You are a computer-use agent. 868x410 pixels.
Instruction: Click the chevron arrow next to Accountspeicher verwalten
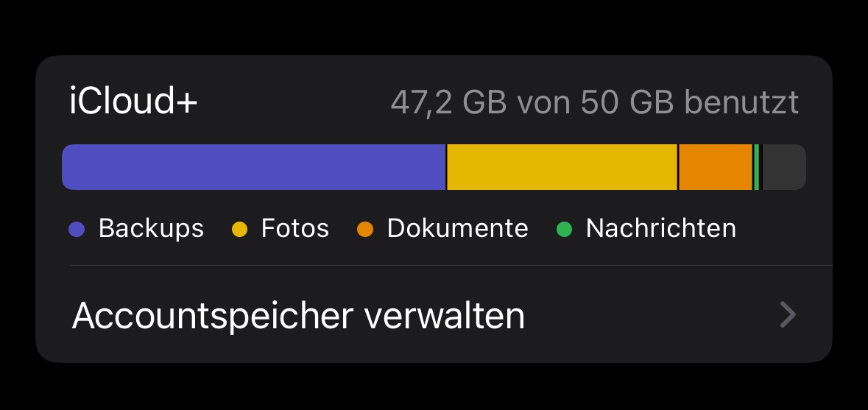788,315
